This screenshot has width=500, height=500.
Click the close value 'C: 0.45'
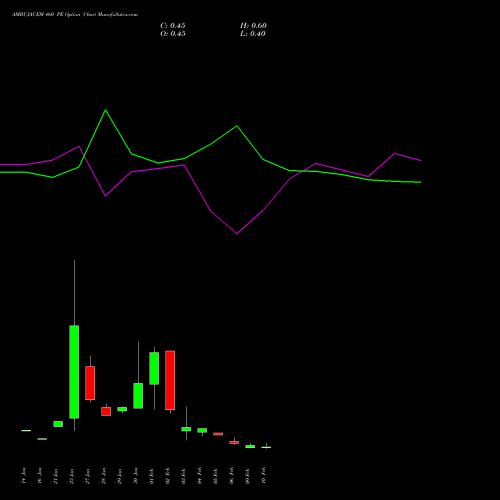[x=173, y=26]
